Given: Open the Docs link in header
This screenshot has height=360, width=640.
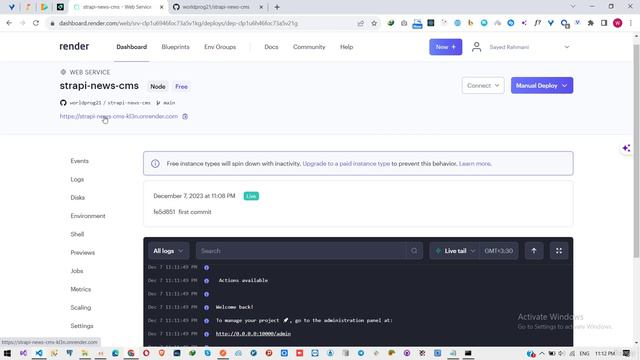Looking at the screenshot, I should 271,47.
